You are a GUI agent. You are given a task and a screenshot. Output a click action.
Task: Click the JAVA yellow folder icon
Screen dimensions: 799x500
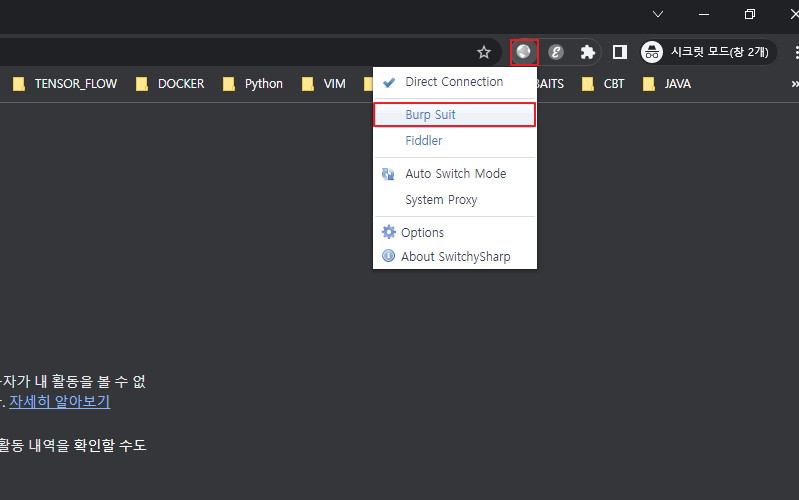(x=649, y=84)
